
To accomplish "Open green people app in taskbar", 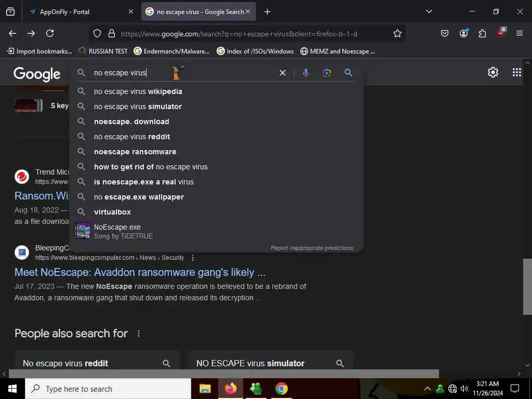I will point(256,389).
